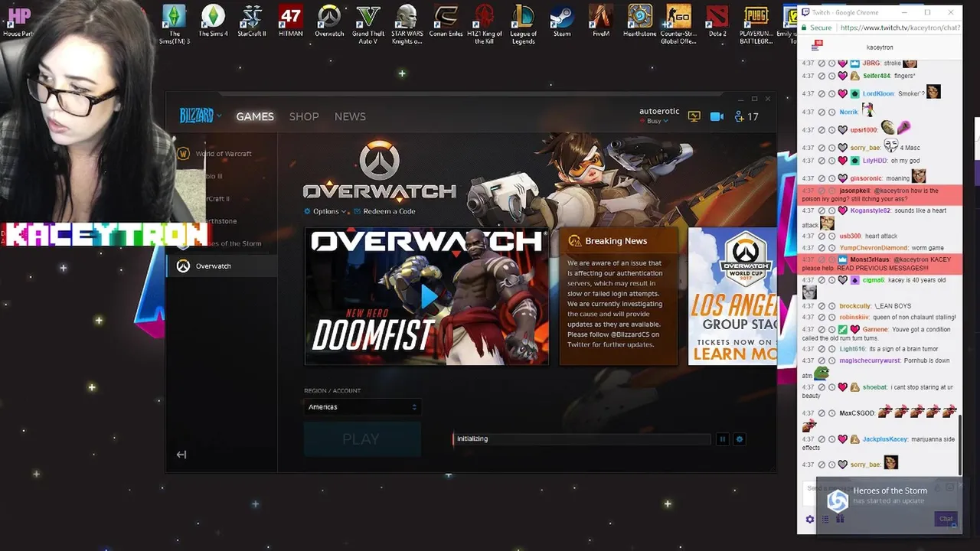Viewport: 980px width, 551px height.
Task: Open the Busy status dropdown
Action: 657,121
